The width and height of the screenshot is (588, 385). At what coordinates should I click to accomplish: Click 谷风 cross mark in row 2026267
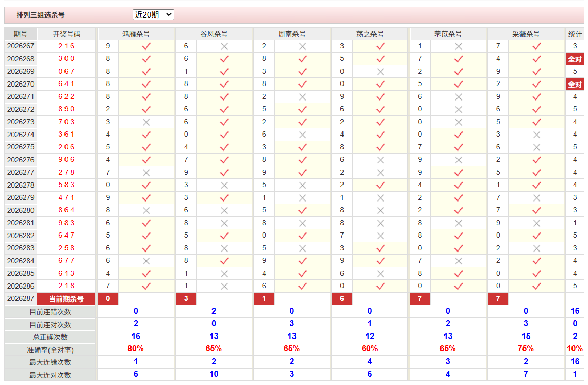(x=224, y=46)
